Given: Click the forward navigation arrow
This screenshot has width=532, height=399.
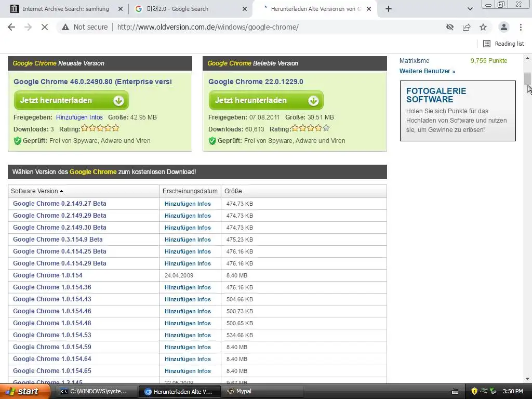Looking at the screenshot, I should coord(28,27).
